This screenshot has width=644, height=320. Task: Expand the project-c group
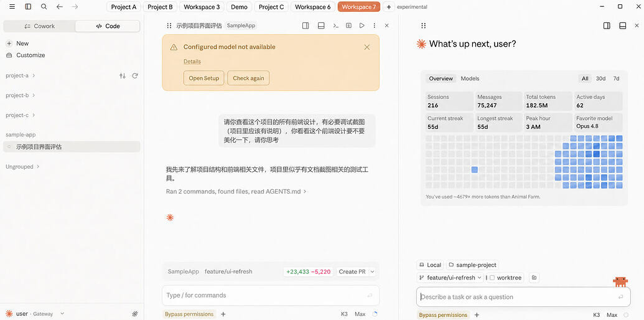(20, 115)
